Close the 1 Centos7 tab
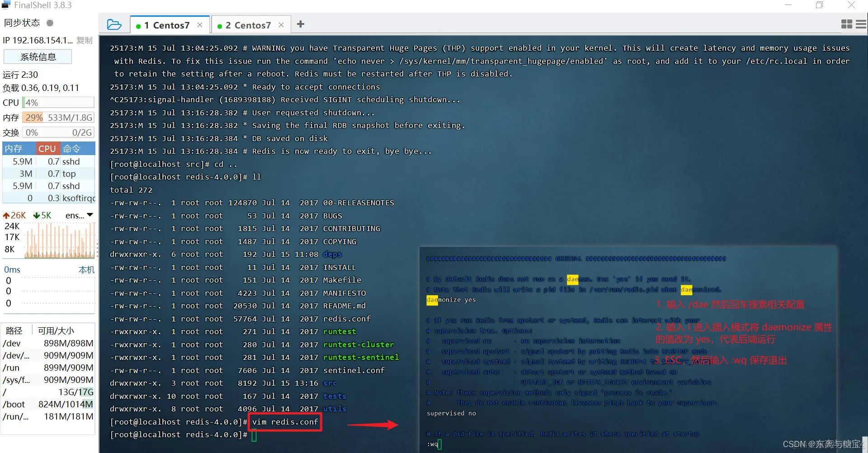This screenshot has width=868, height=453. [200, 25]
